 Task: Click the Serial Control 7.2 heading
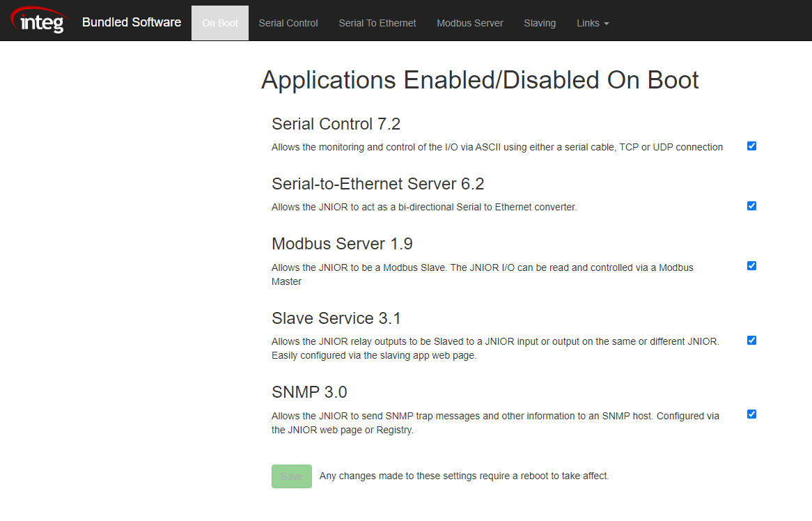(x=336, y=123)
